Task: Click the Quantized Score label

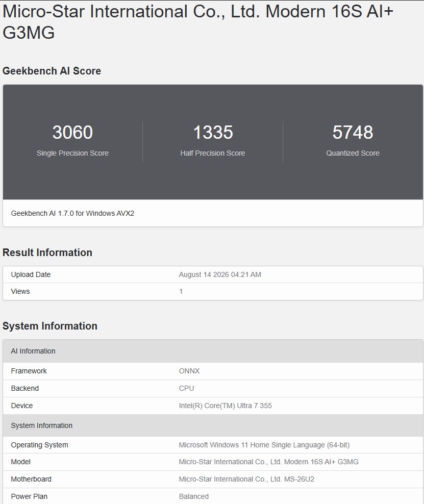Action: [x=353, y=153]
